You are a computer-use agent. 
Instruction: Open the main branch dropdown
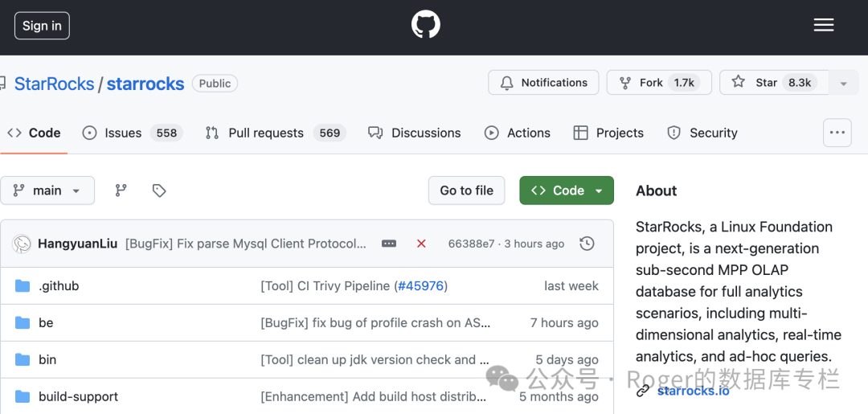click(x=47, y=191)
